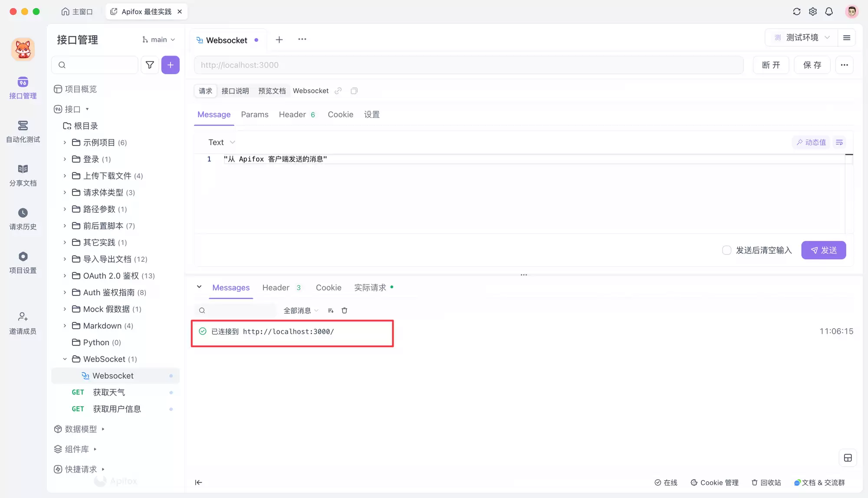Click the 保存 save button
The width and height of the screenshot is (868, 498).
[812, 65]
